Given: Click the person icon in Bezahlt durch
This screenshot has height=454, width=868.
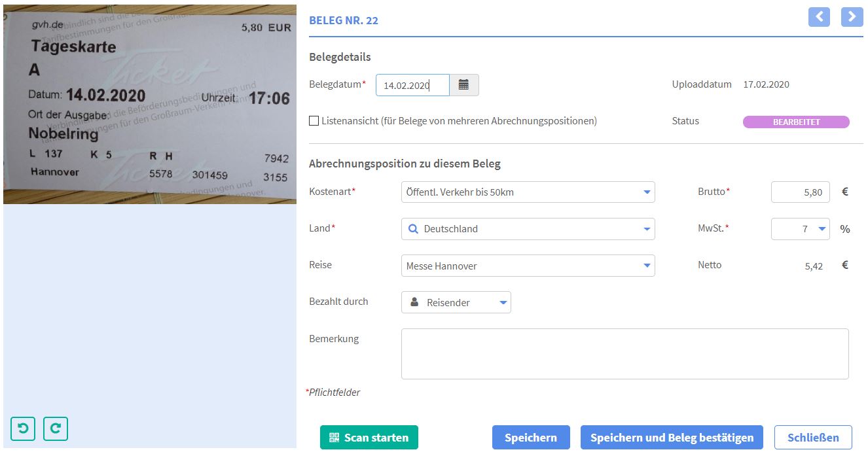Looking at the screenshot, I should tap(414, 302).
